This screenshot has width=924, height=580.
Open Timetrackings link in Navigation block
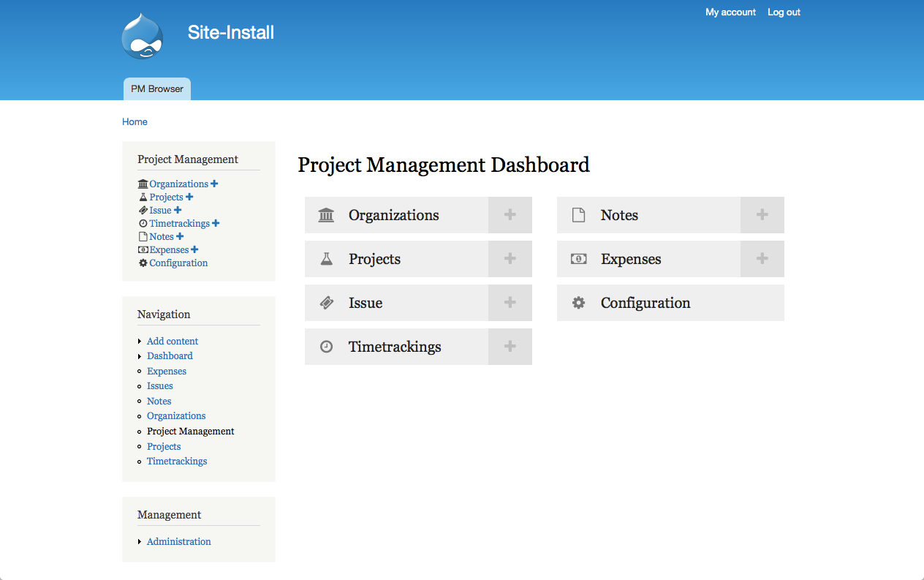point(177,462)
